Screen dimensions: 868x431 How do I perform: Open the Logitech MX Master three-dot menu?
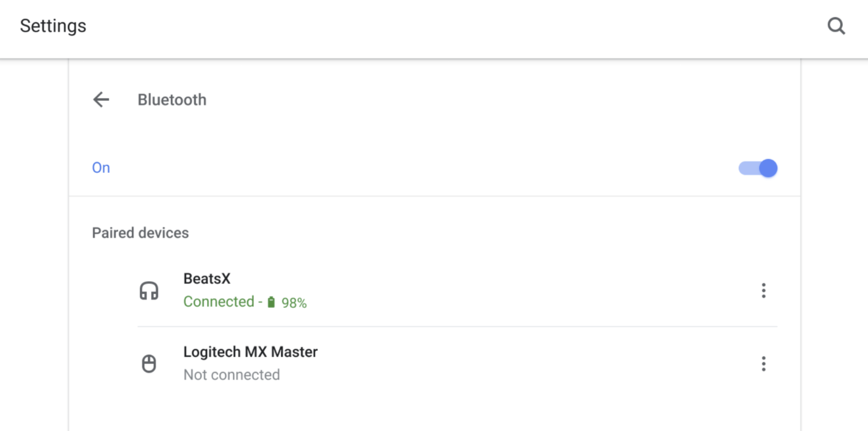pyautogui.click(x=764, y=364)
